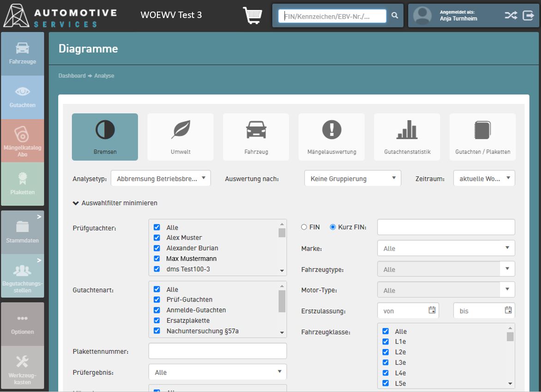Viewport: 541px width, 392px height.
Task: Open the shopping cart icon
Action: point(252,15)
